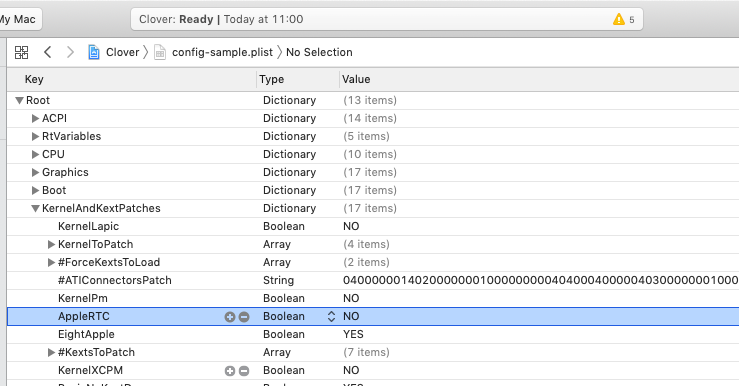Click the Clover Ready status field
The width and height of the screenshot is (739, 386).
[386, 19]
